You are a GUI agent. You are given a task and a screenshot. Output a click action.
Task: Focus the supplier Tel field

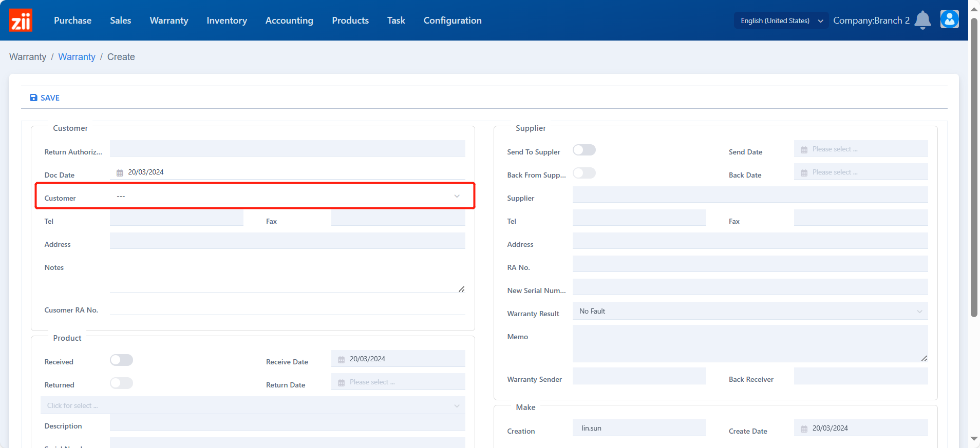(x=639, y=218)
